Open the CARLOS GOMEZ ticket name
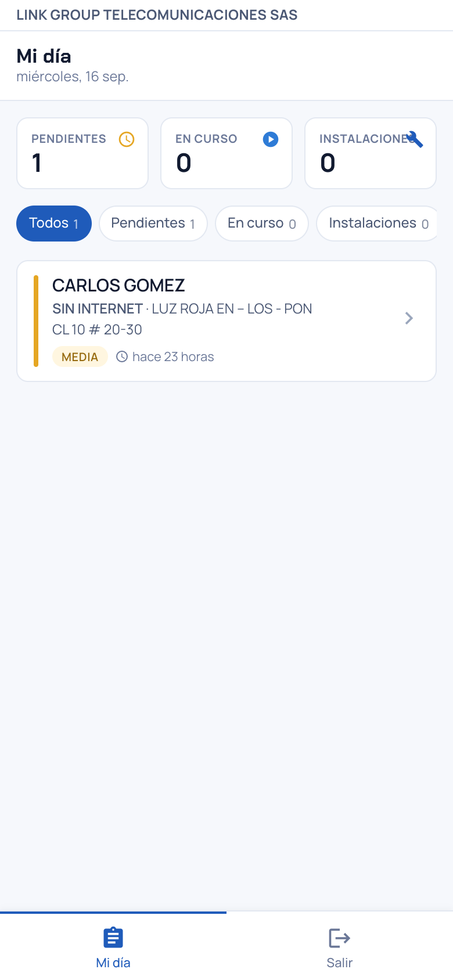This screenshot has width=453, height=980. 118,285
